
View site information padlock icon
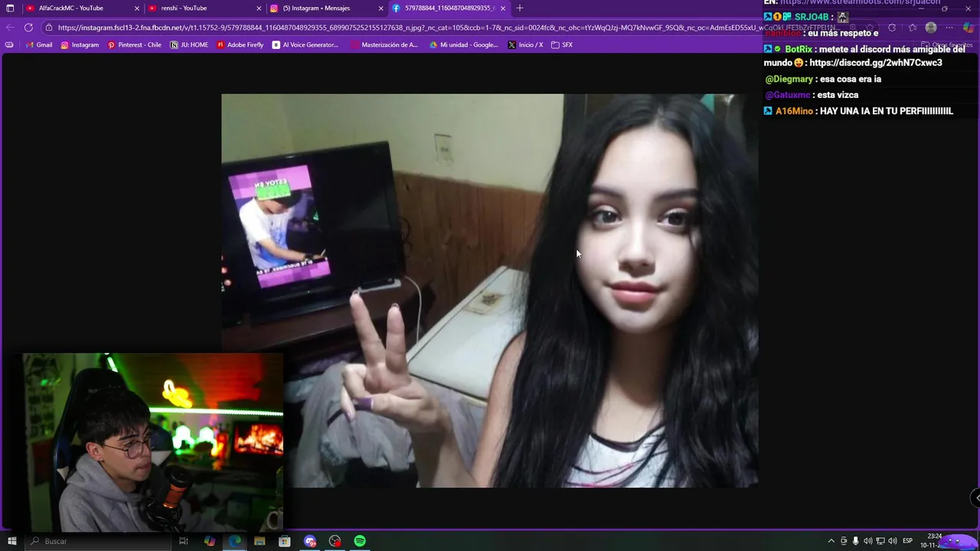pyautogui.click(x=49, y=28)
